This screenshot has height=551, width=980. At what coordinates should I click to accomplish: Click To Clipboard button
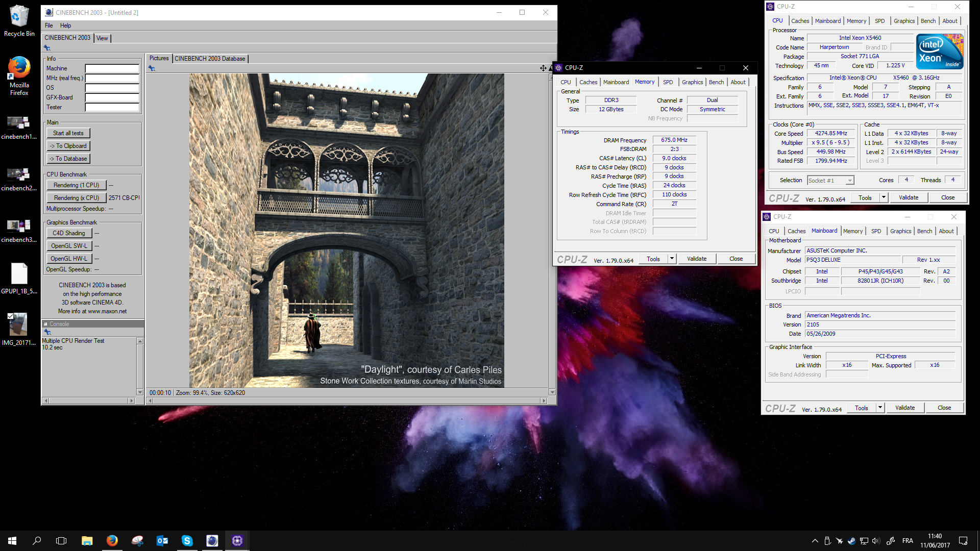[x=68, y=146]
